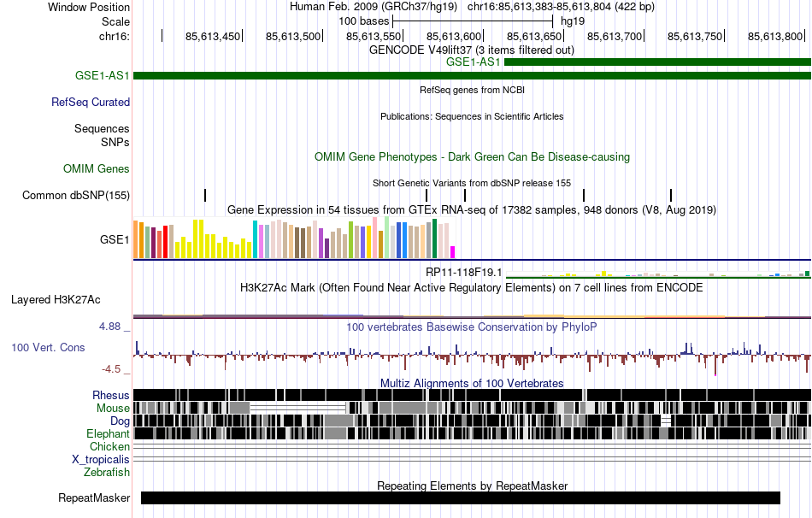Viewport: 812px width, 518px height.
Task: Click the 4.88 PhyloP upper scale value
Action: coord(109,327)
